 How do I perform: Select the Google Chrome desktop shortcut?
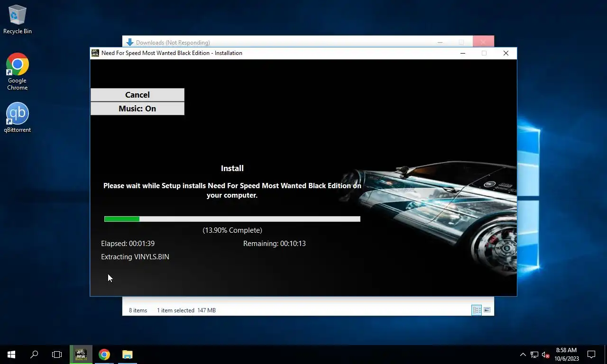pos(18,72)
